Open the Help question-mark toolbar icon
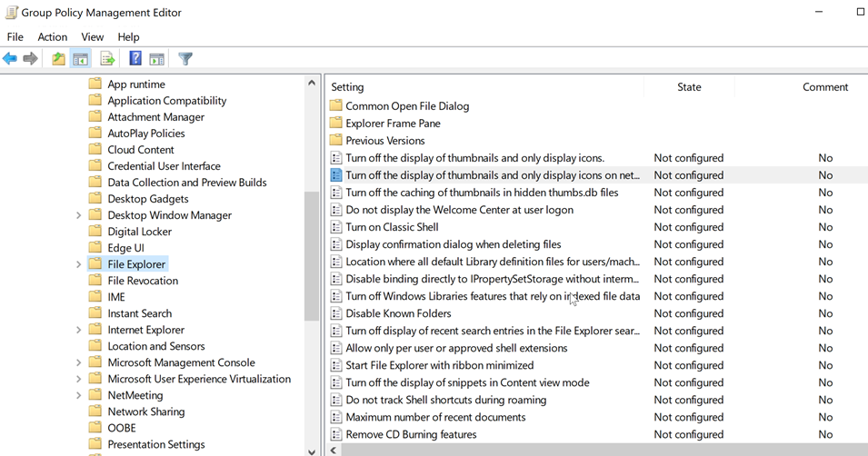The width and height of the screenshot is (868, 456). click(x=135, y=58)
